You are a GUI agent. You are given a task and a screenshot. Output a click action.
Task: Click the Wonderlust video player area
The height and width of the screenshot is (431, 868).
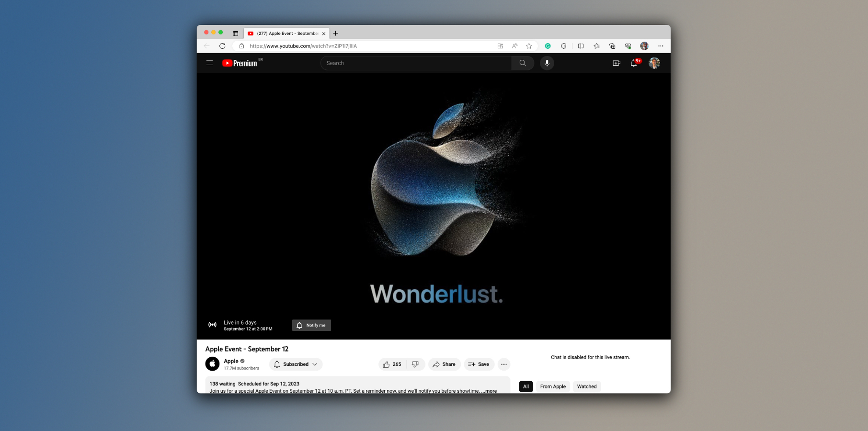[x=434, y=206]
